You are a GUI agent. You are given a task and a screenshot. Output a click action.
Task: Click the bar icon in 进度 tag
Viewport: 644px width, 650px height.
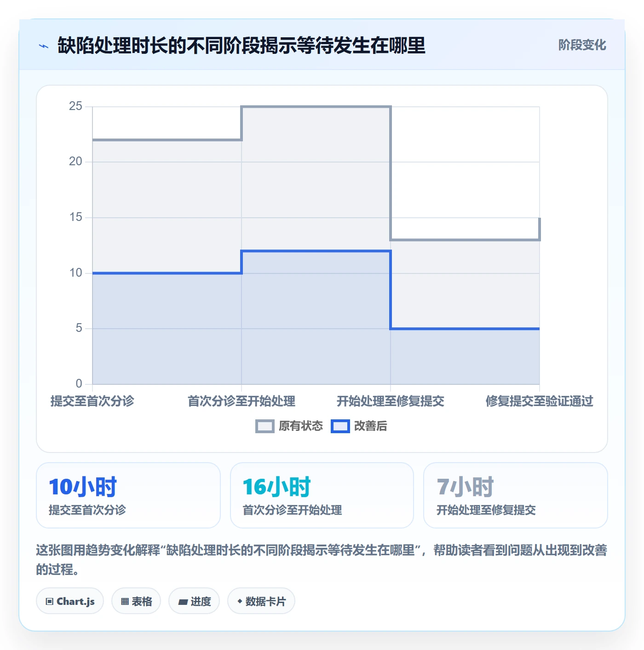point(183,602)
